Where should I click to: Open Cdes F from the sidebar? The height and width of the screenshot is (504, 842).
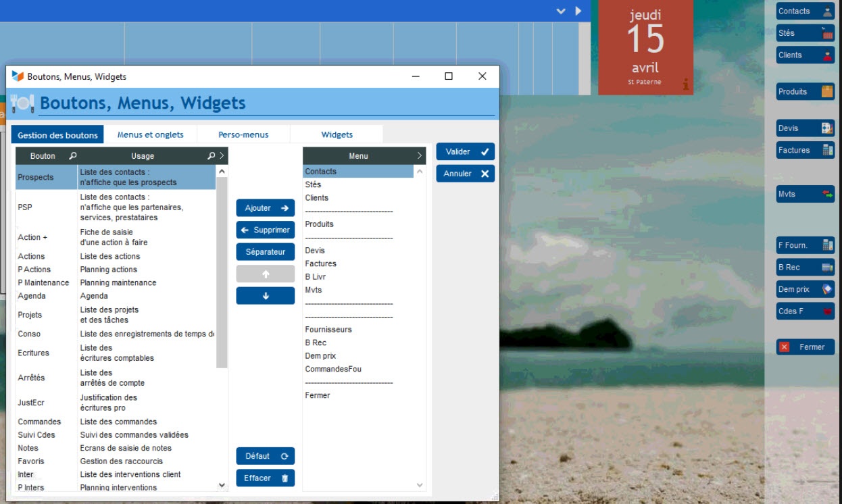tap(805, 311)
